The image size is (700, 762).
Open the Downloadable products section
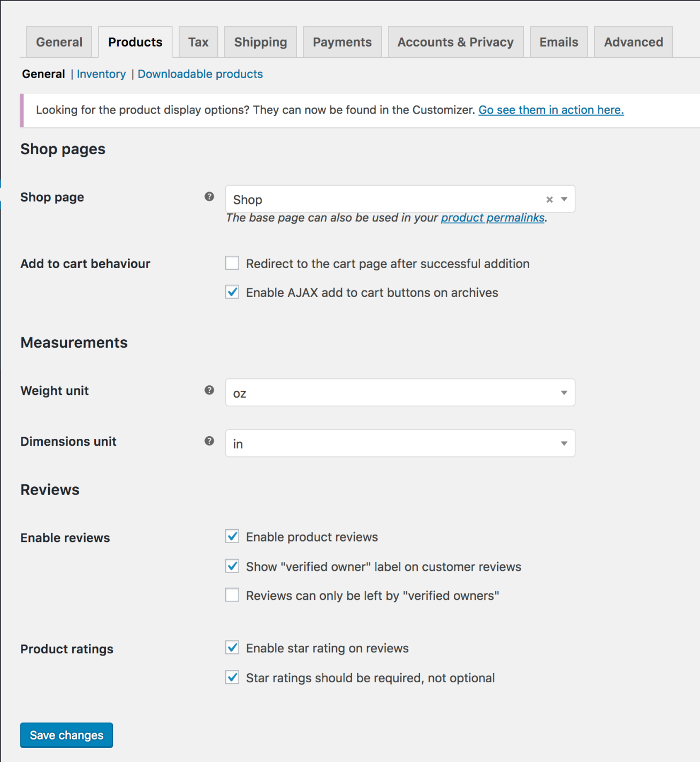[200, 74]
